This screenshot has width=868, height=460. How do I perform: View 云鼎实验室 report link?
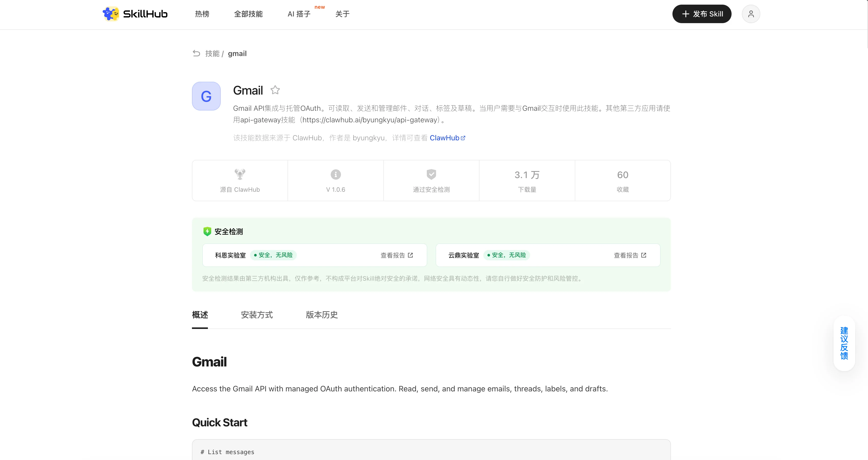tap(630, 255)
